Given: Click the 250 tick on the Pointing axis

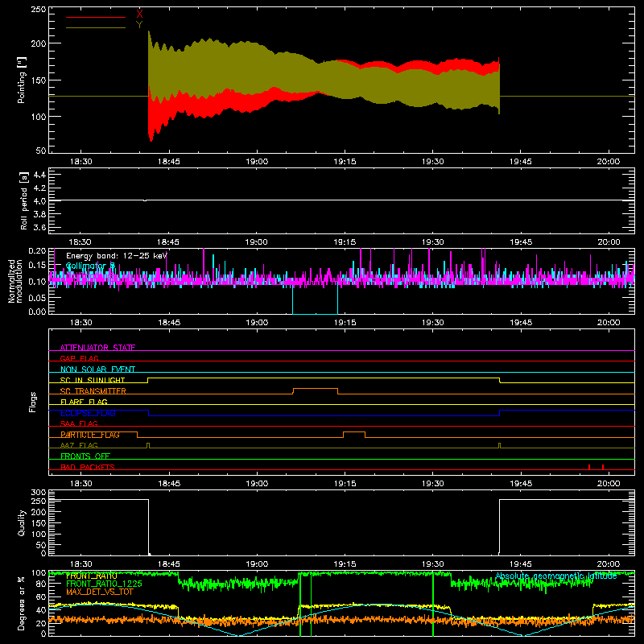Looking at the screenshot, I should pyautogui.click(x=39, y=10).
